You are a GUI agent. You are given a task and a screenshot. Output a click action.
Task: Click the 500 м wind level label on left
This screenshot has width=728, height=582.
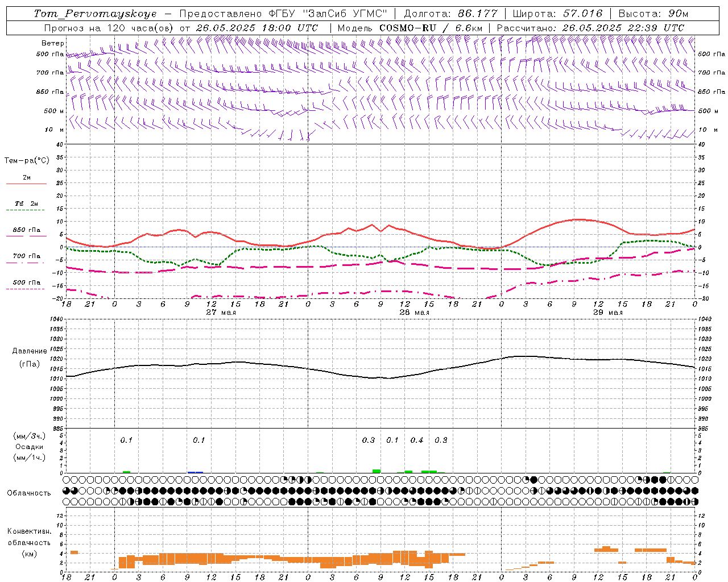pyautogui.click(x=54, y=111)
